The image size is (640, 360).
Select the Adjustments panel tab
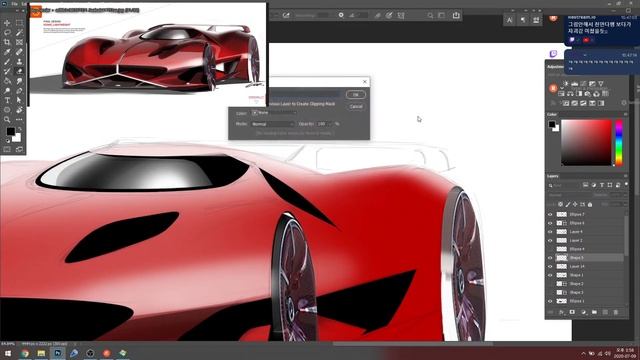click(555, 67)
